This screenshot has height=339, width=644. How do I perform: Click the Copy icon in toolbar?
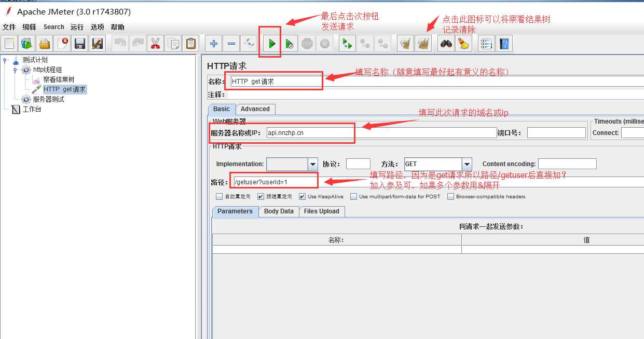click(173, 44)
